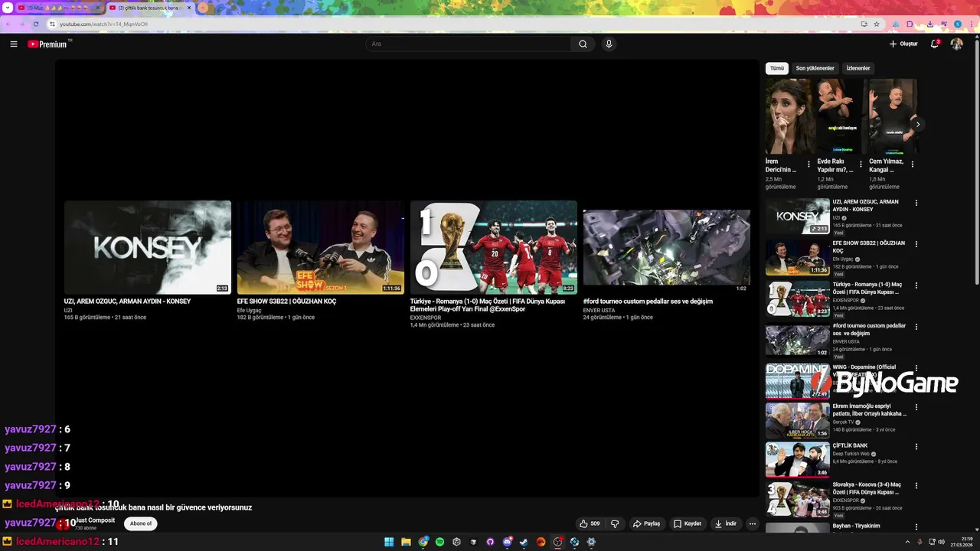Image resolution: width=980 pixels, height=551 pixels.
Task: Click the YouTube Premium logo
Action: coord(47,44)
